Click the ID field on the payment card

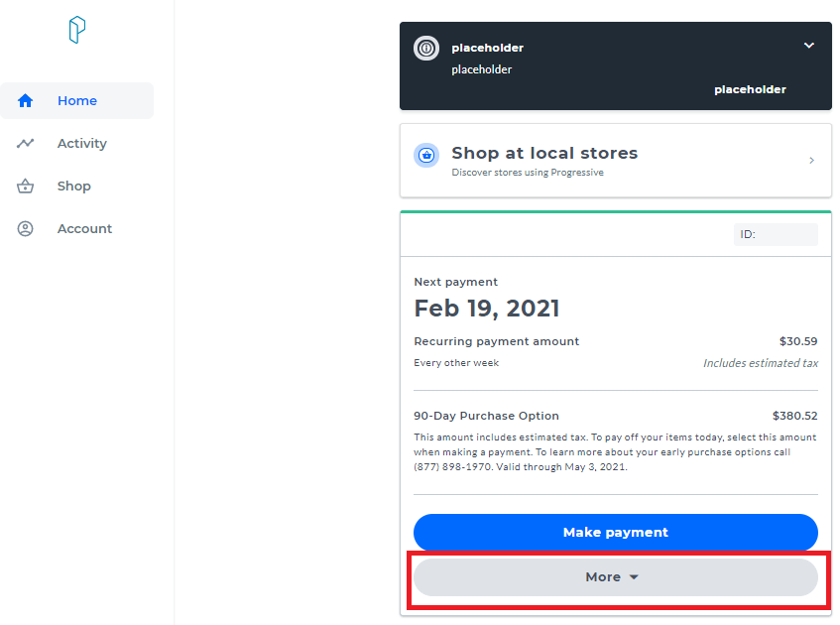(x=776, y=235)
